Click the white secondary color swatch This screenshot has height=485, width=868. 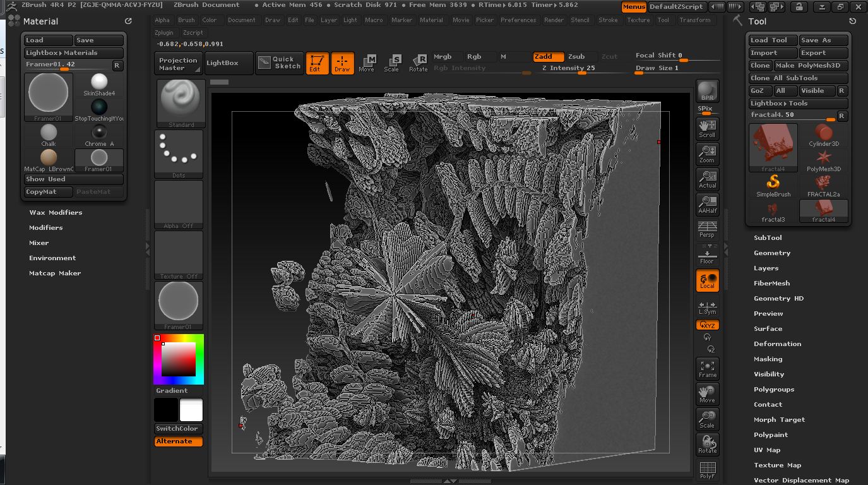click(191, 410)
